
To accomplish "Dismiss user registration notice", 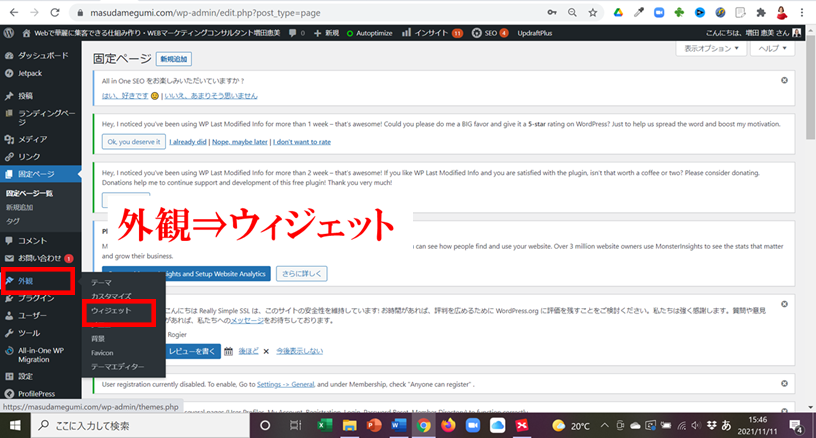I will point(784,383).
